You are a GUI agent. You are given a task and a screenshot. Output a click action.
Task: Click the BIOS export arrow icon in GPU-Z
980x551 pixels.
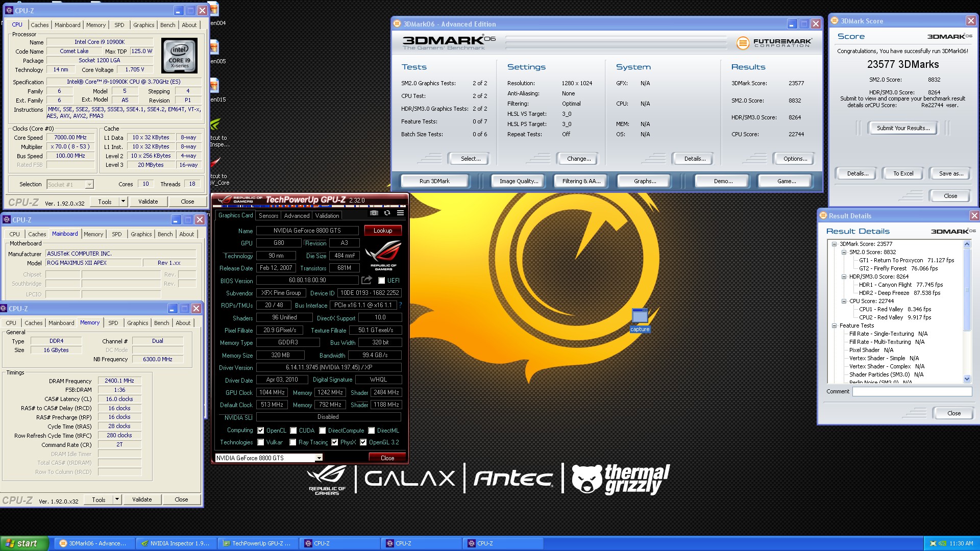(366, 280)
